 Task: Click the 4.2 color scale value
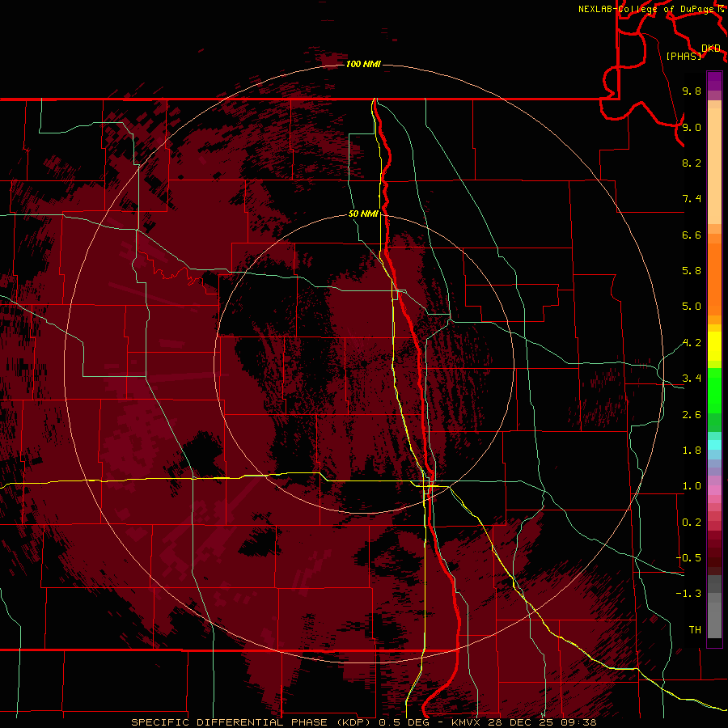coord(692,343)
